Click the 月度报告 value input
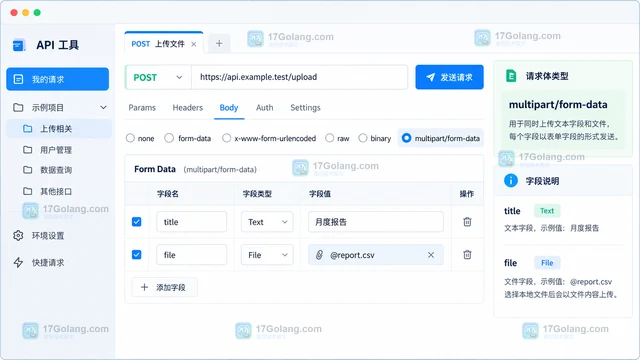Viewport: 640px width, 360px height. point(376,222)
